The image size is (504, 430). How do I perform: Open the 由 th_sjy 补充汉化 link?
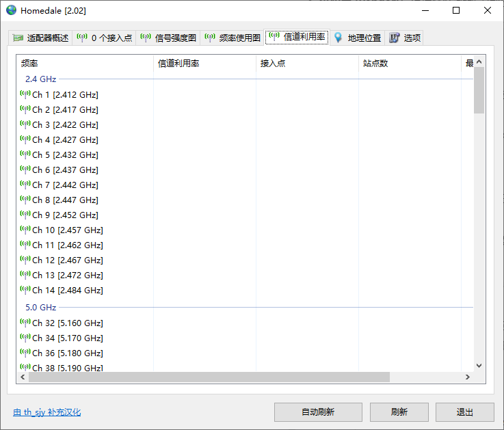[x=47, y=412]
